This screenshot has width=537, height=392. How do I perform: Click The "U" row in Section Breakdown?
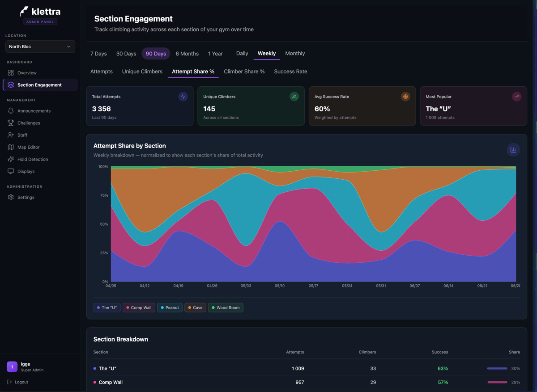tap(307, 368)
